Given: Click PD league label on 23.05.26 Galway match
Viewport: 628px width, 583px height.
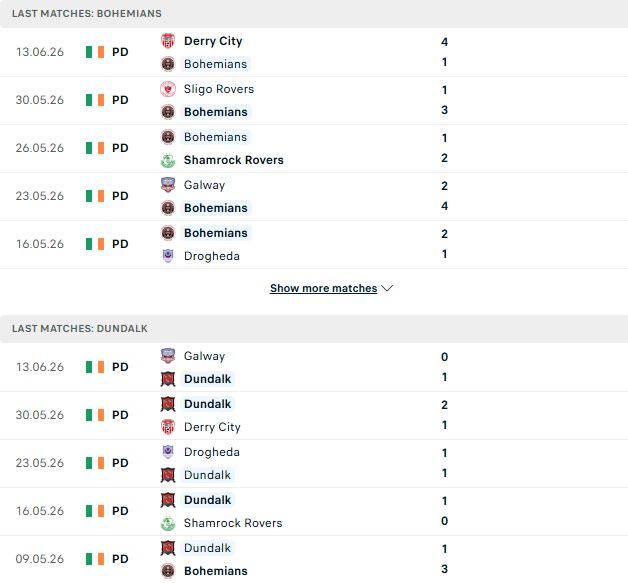Looking at the screenshot, I should 120,196.
